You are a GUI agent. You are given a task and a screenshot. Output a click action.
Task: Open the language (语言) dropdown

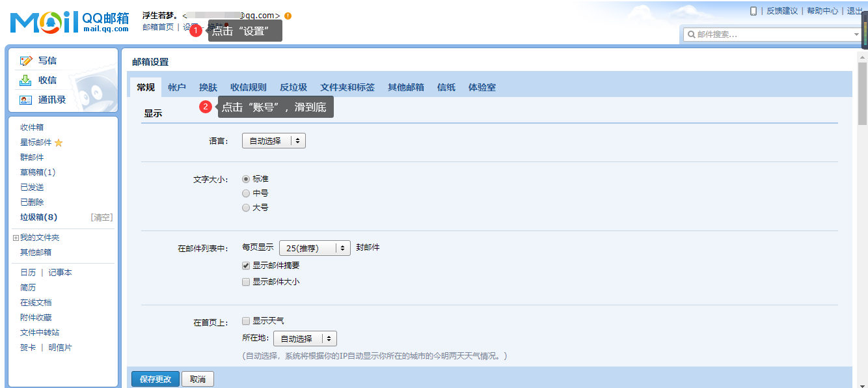tap(273, 140)
